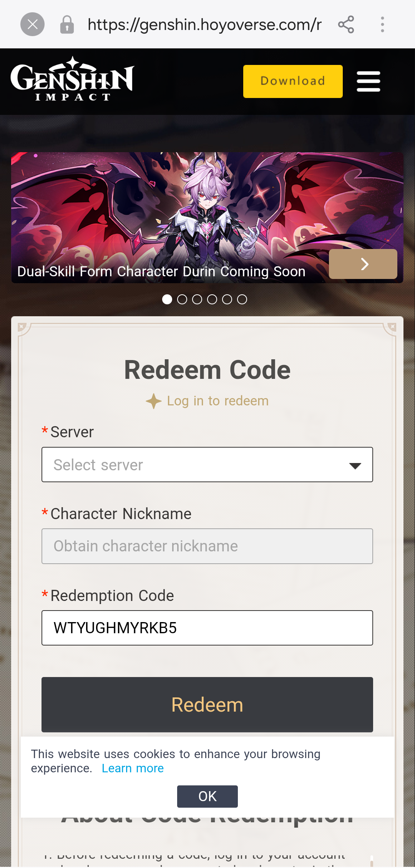Select the first carousel indicator dot

(167, 299)
